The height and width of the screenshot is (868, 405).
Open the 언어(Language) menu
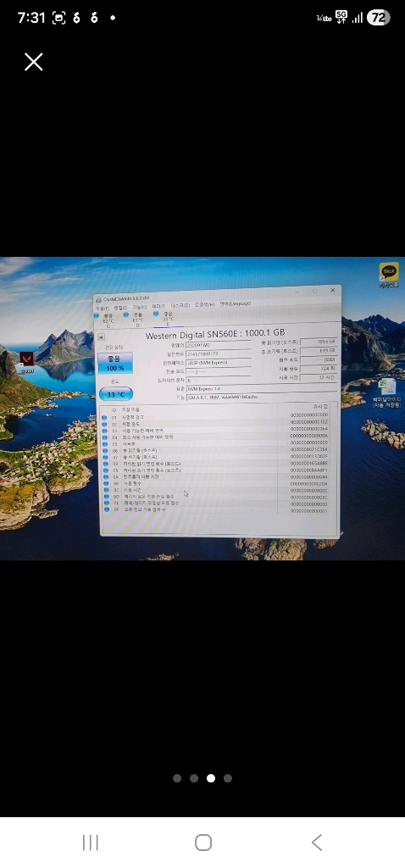pyautogui.click(x=236, y=304)
